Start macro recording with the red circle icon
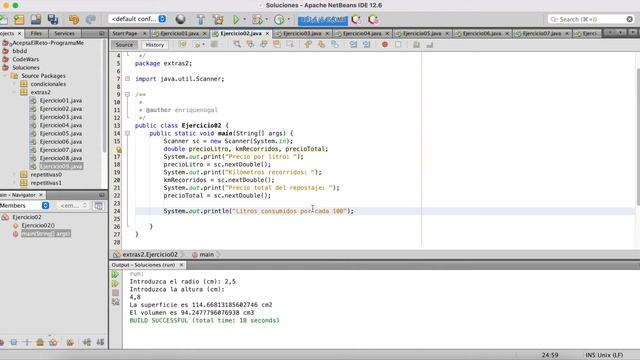This screenshot has height=360, width=640. click(x=385, y=44)
